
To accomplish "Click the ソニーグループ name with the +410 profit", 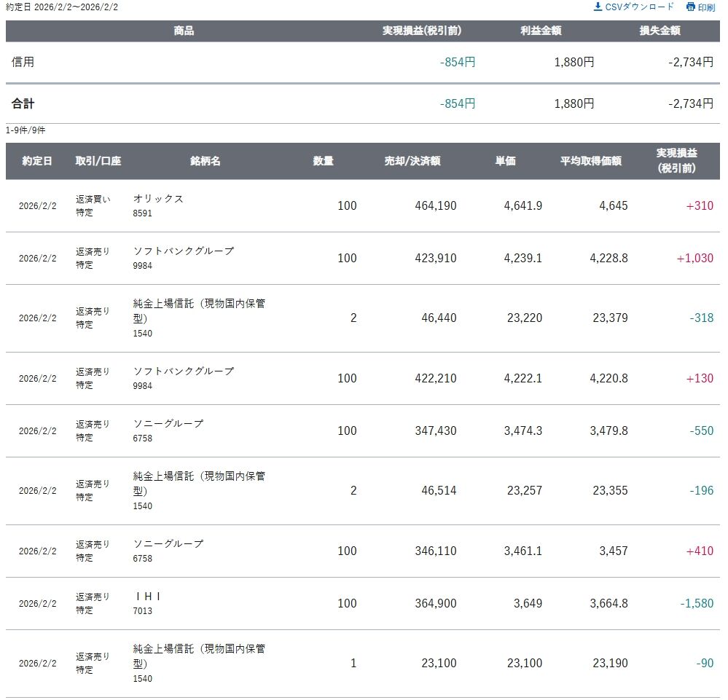I will pyautogui.click(x=168, y=544).
